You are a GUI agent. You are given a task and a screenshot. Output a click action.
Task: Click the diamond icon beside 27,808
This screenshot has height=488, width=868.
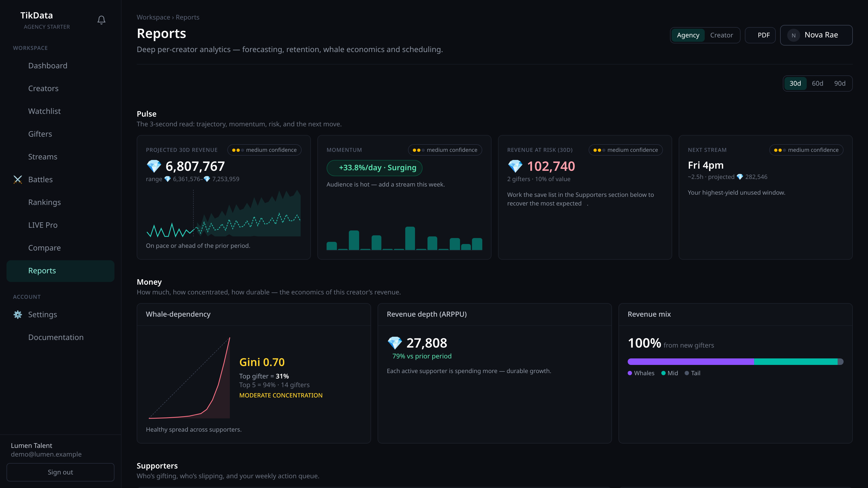(x=395, y=343)
